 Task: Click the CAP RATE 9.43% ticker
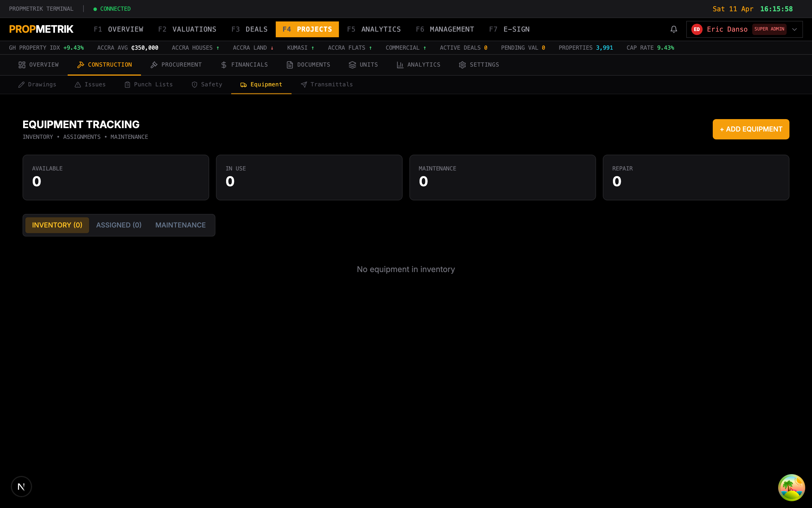click(650, 48)
